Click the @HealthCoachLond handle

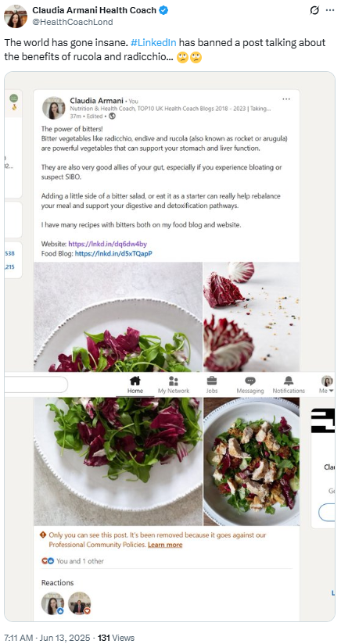(x=72, y=22)
